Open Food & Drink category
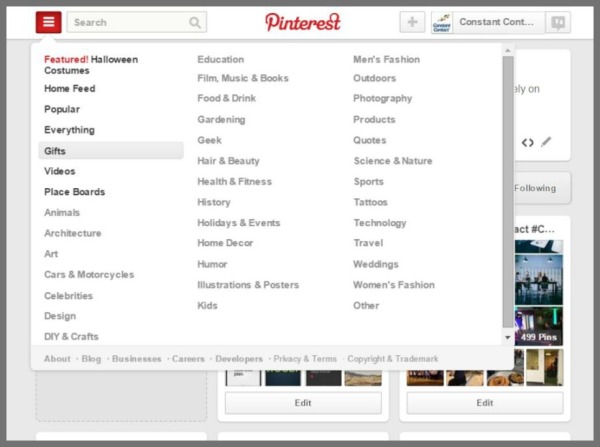The width and height of the screenshot is (600, 447). click(227, 98)
